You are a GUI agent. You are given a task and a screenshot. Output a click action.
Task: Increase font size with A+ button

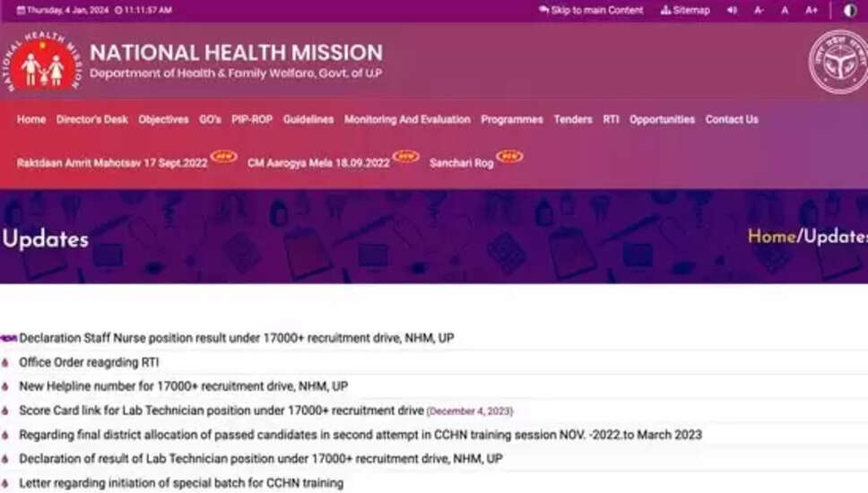(x=812, y=11)
